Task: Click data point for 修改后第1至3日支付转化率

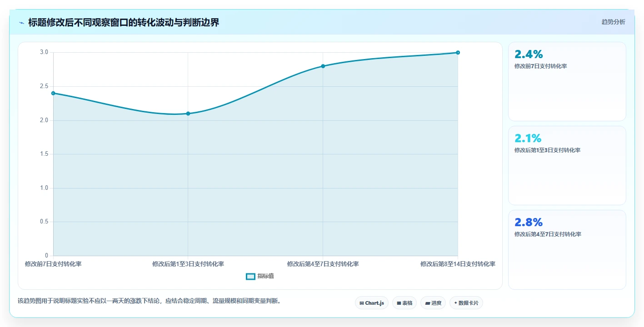Action: point(188,114)
